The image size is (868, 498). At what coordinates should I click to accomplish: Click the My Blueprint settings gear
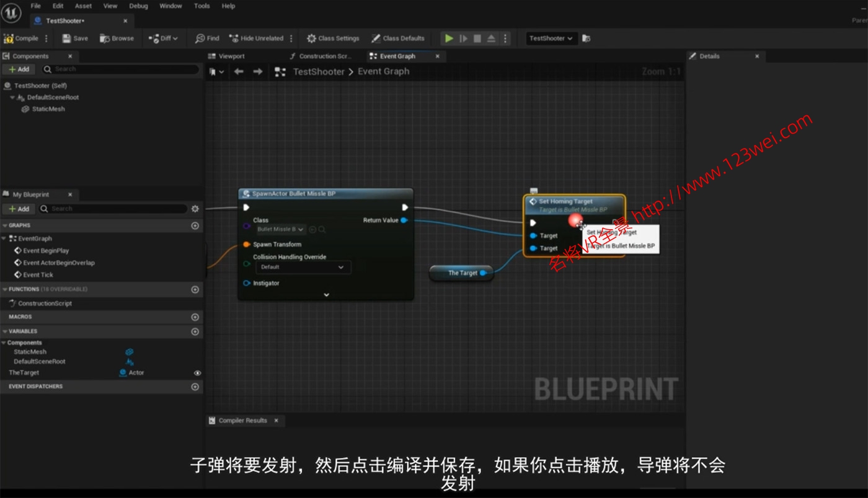pos(195,209)
